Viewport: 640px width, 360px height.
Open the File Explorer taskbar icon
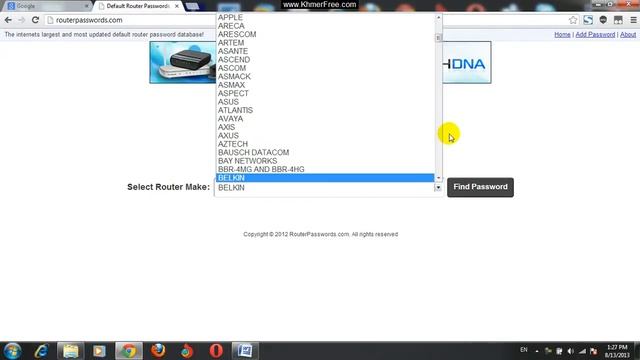70,351
